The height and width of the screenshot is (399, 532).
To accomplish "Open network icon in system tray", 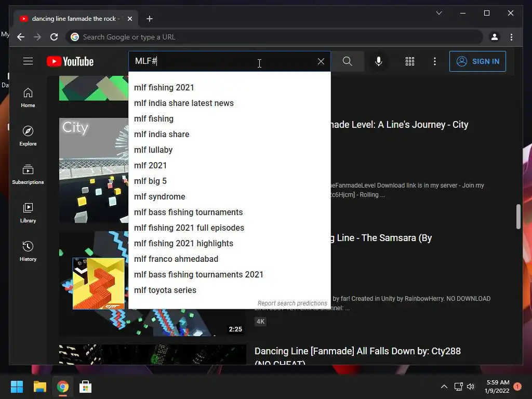I will pyautogui.click(x=458, y=387).
